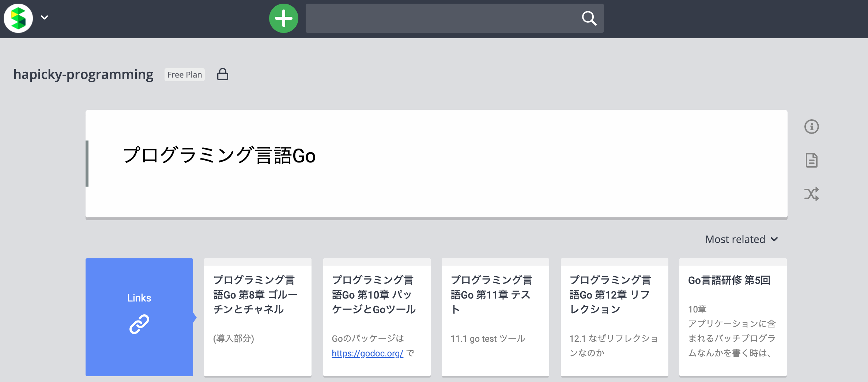Viewport: 868px width, 382px height.
Task: Create new page with green plus button
Action: coord(284,18)
